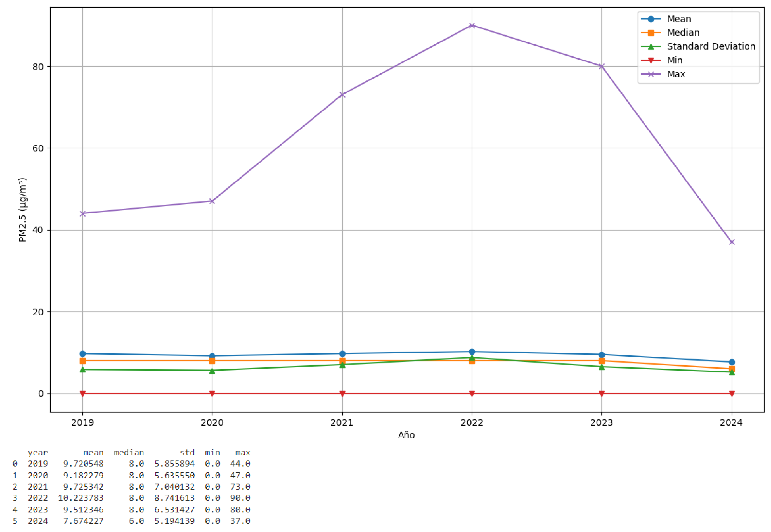771x532 pixels.
Task: Click the 'min' table column header
Action: (x=212, y=453)
